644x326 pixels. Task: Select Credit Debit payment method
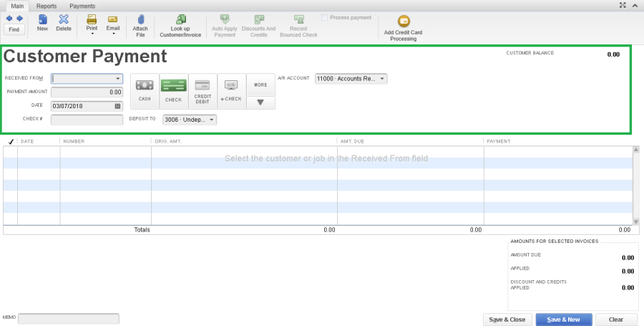(203, 91)
